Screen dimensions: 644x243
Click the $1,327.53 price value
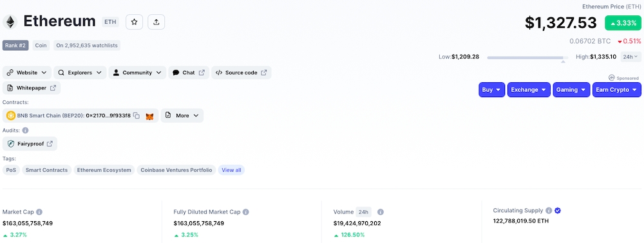tap(561, 22)
